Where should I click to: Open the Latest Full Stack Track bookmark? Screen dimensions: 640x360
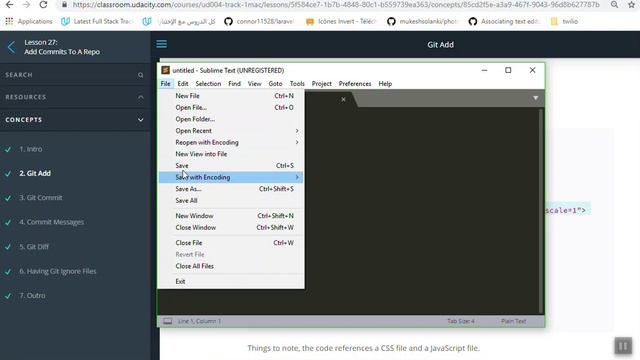coord(97,21)
